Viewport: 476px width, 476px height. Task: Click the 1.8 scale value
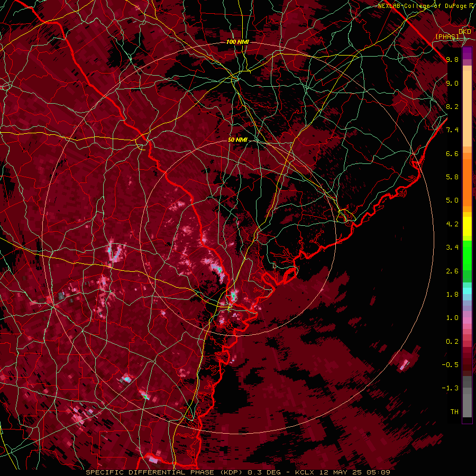452,295
